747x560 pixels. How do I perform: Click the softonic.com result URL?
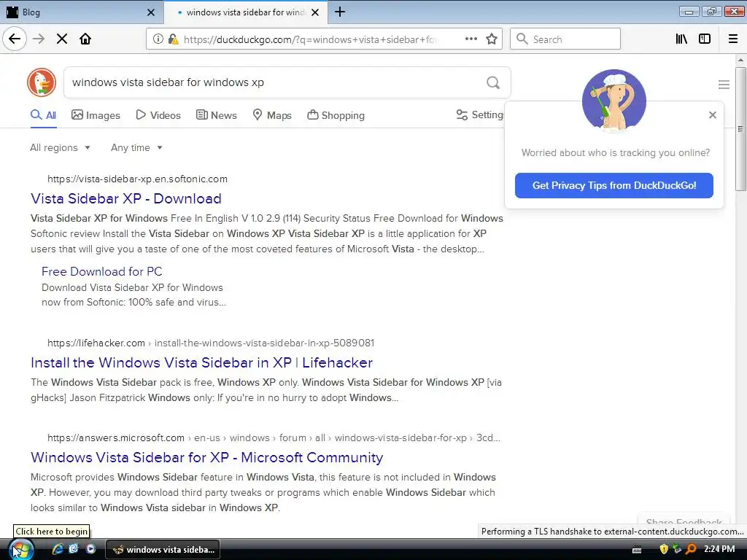(x=137, y=179)
